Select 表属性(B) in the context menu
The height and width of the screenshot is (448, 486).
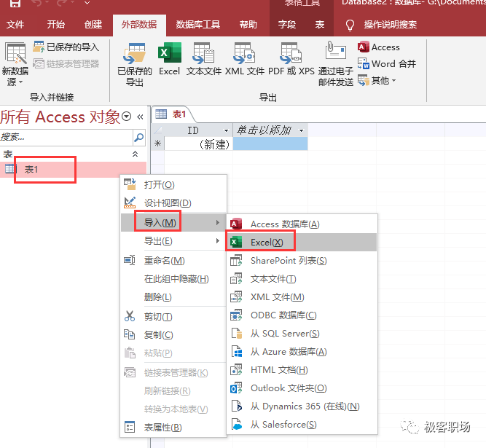(173, 428)
